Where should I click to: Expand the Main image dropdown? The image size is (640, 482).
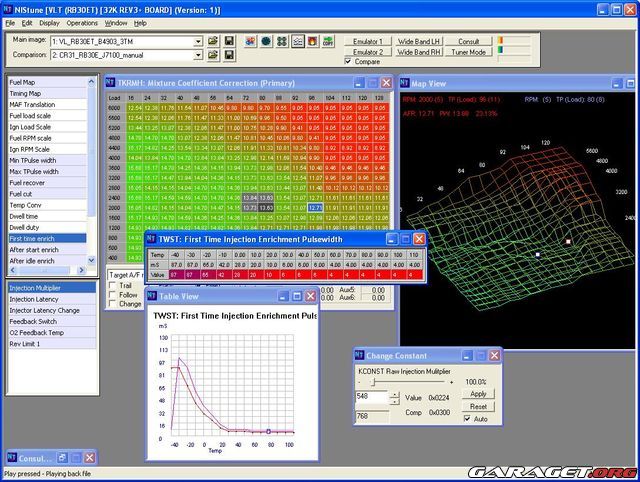[196, 40]
